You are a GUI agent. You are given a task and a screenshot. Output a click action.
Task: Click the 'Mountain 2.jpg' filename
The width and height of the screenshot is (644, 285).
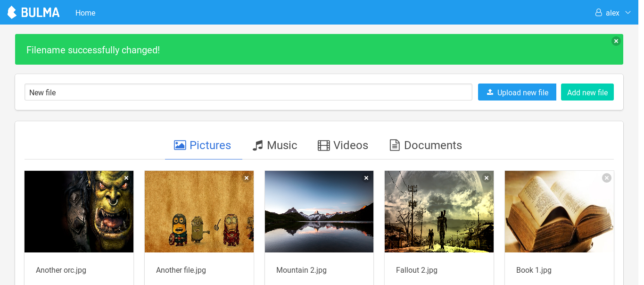pos(301,270)
